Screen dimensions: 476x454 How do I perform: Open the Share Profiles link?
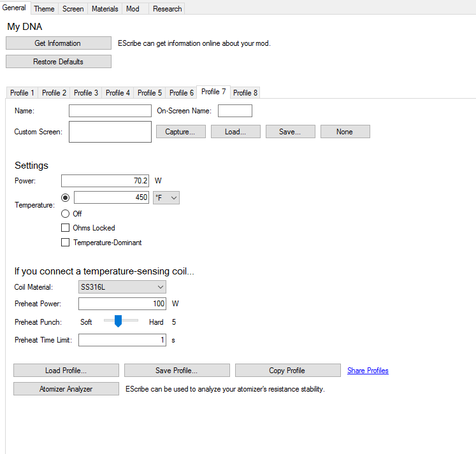[368, 371]
